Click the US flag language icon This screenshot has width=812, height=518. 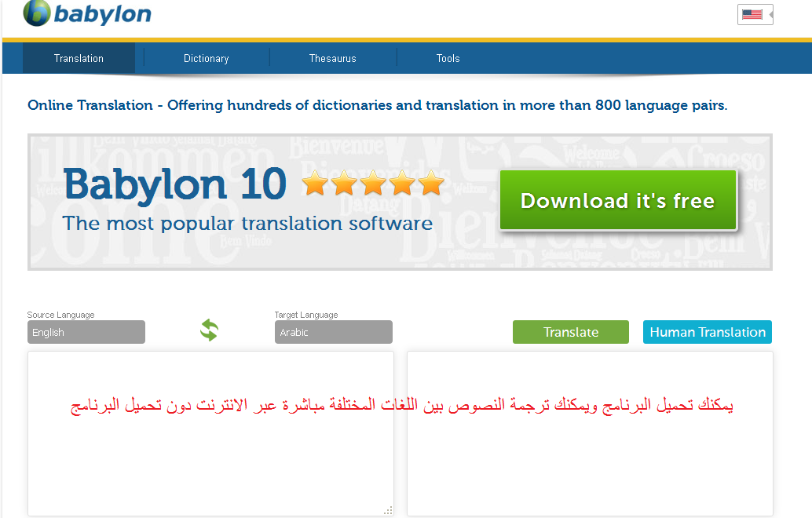752,15
